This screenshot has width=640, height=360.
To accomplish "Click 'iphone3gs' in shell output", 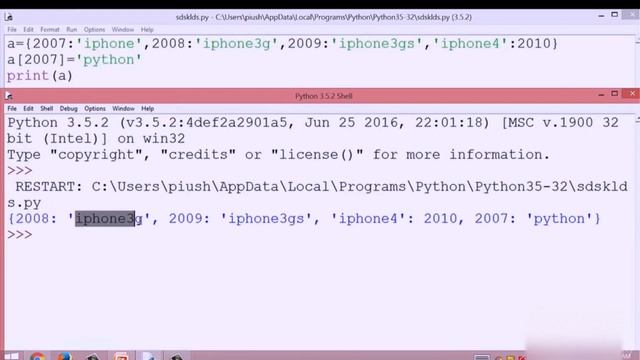I will click(x=266, y=219).
